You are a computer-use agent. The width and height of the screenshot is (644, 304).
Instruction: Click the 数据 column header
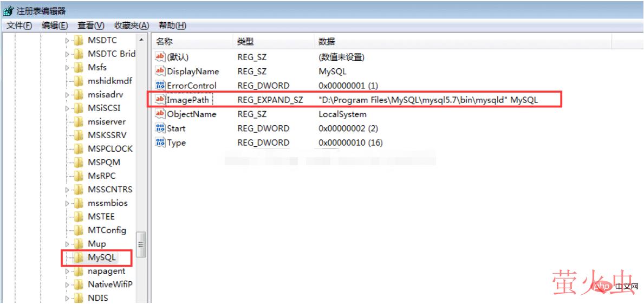pyautogui.click(x=463, y=41)
